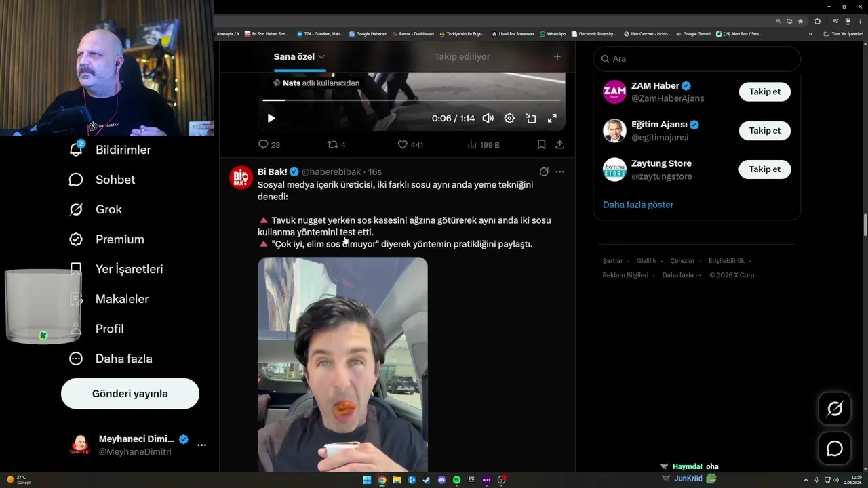Open Google Haberler bookmark
Screen dimensions: 868x488
[x=368, y=34]
